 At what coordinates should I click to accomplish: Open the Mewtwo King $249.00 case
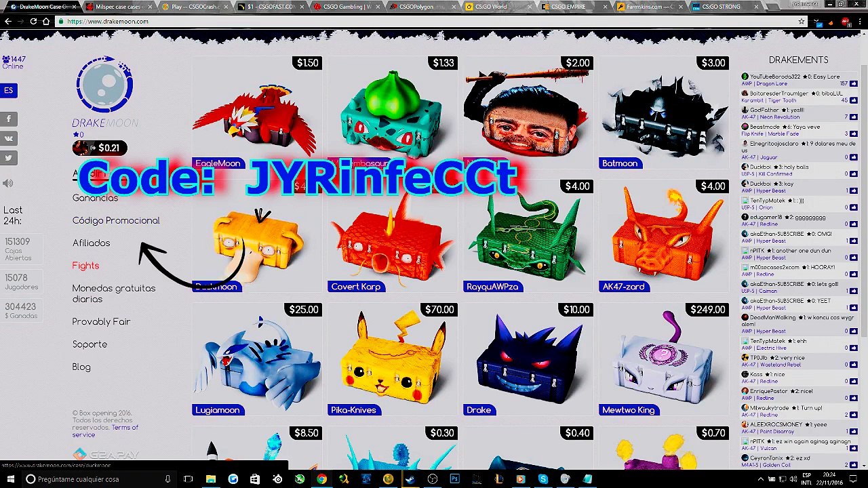point(663,359)
